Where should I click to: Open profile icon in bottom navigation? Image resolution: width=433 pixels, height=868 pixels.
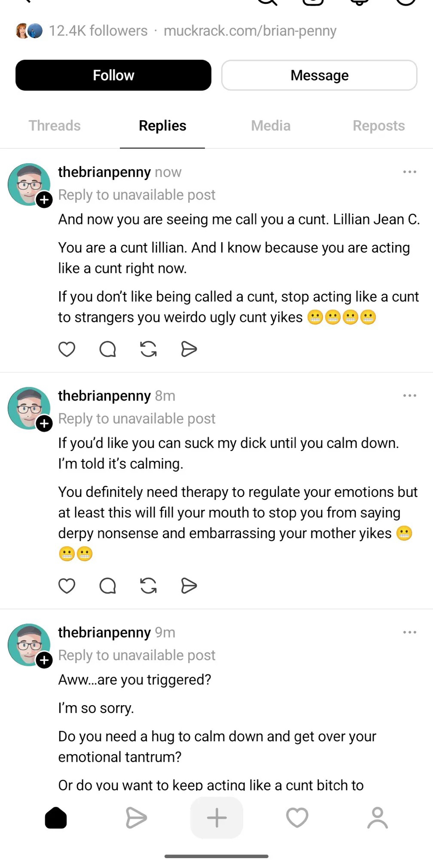(377, 818)
